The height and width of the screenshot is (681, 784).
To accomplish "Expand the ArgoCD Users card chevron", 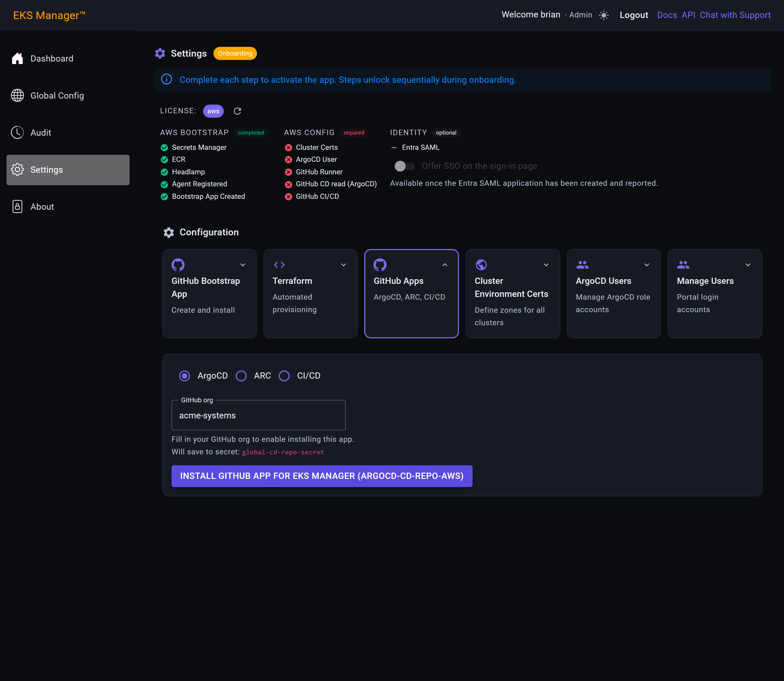I will (647, 265).
